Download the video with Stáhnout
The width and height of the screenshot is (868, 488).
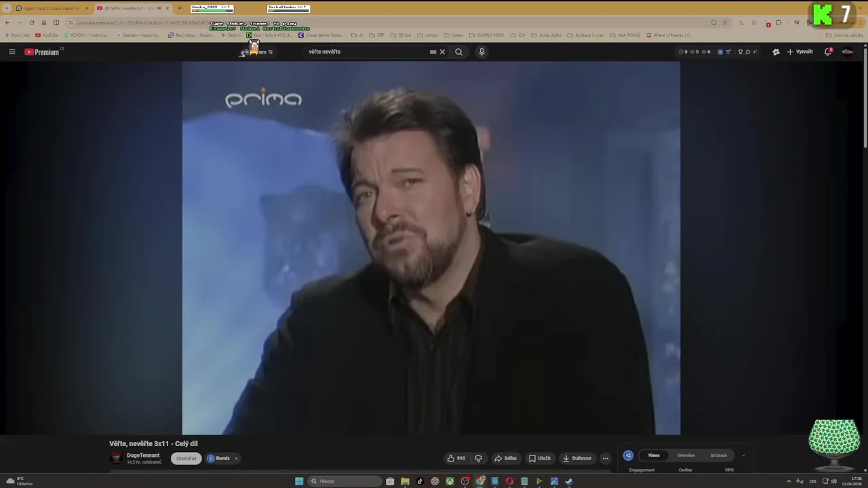[577, 458]
